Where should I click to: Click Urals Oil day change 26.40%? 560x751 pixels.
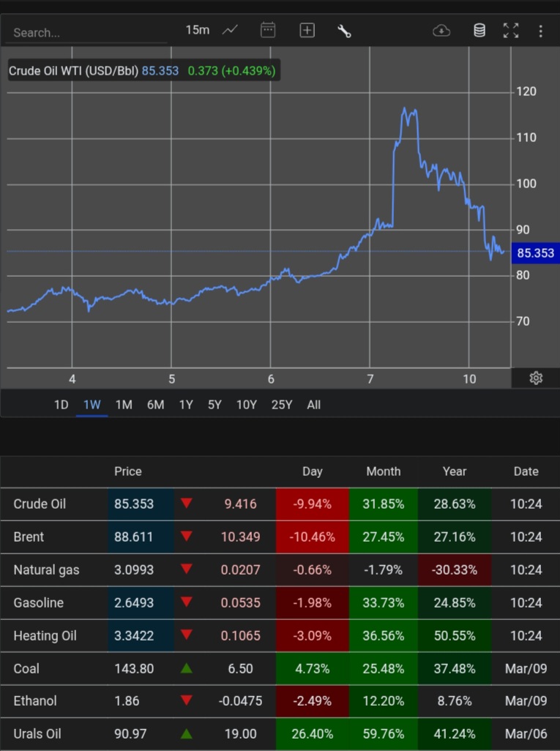313,733
